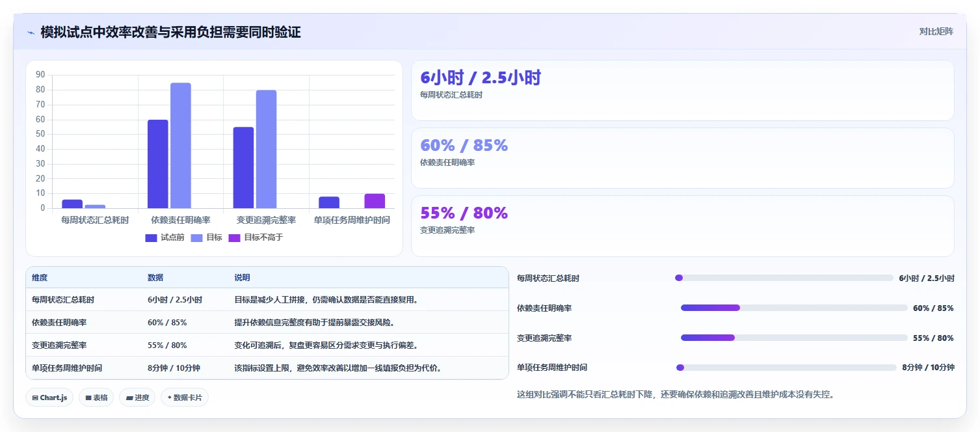This screenshot has width=980, height=432.
Task: Click the 依赖责任明确率 progress bar
Action: tap(794, 308)
